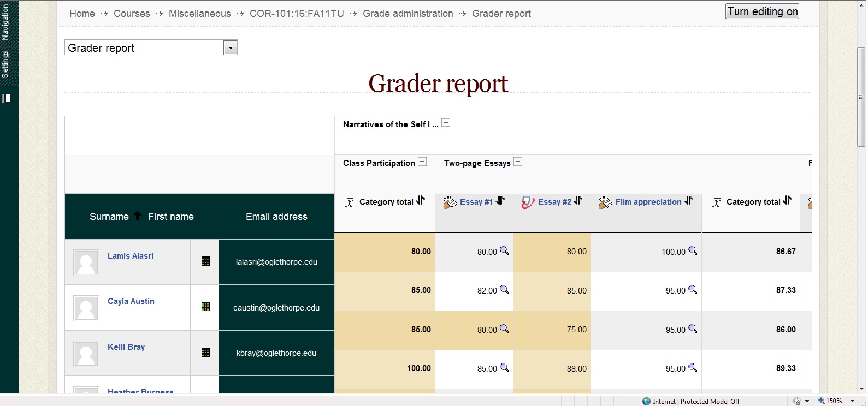Click magnifier beside Essay #1 grade 85.00
The width and height of the screenshot is (868, 406).
tap(504, 367)
